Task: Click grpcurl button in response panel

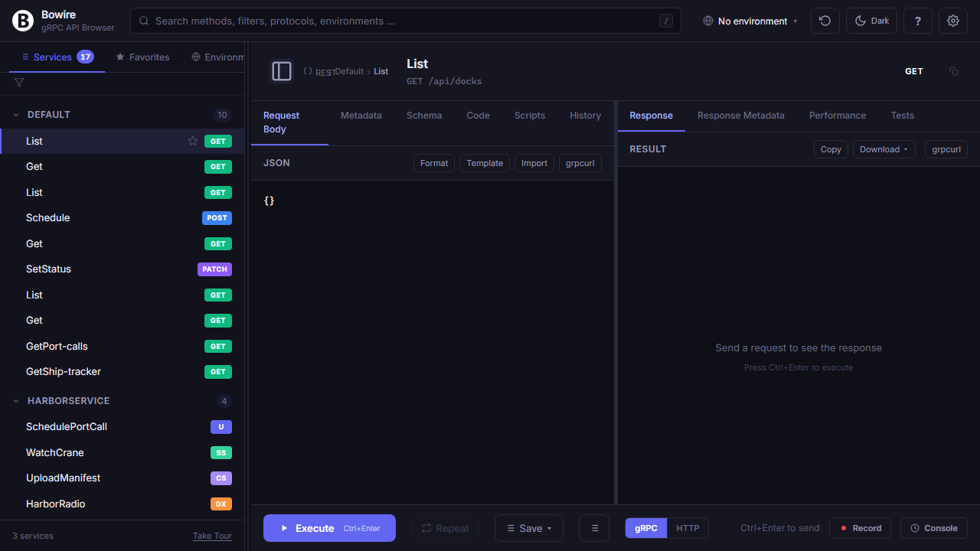Action: point(946,149)
